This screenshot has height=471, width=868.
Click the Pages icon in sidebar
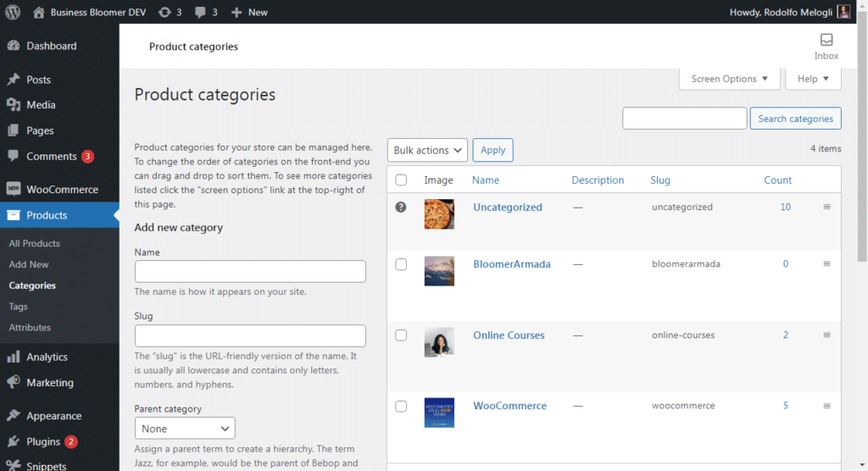click(x=14, y=130)
